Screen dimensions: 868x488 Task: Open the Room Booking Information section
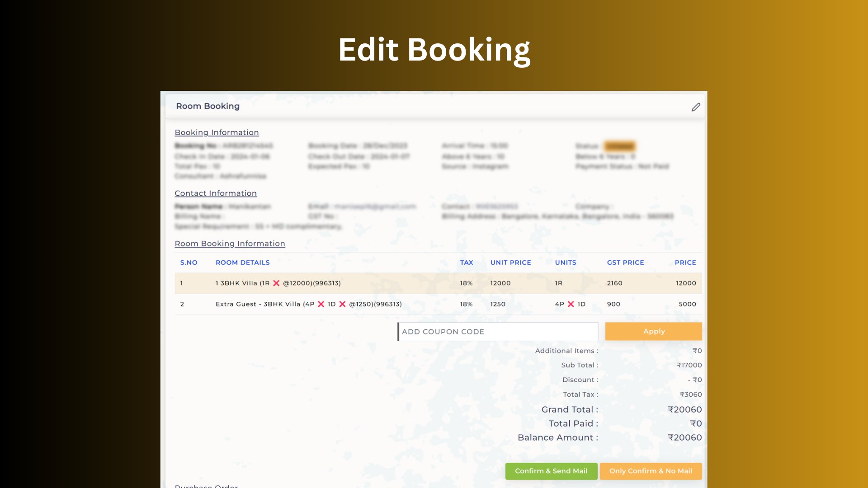pos(230,244)
